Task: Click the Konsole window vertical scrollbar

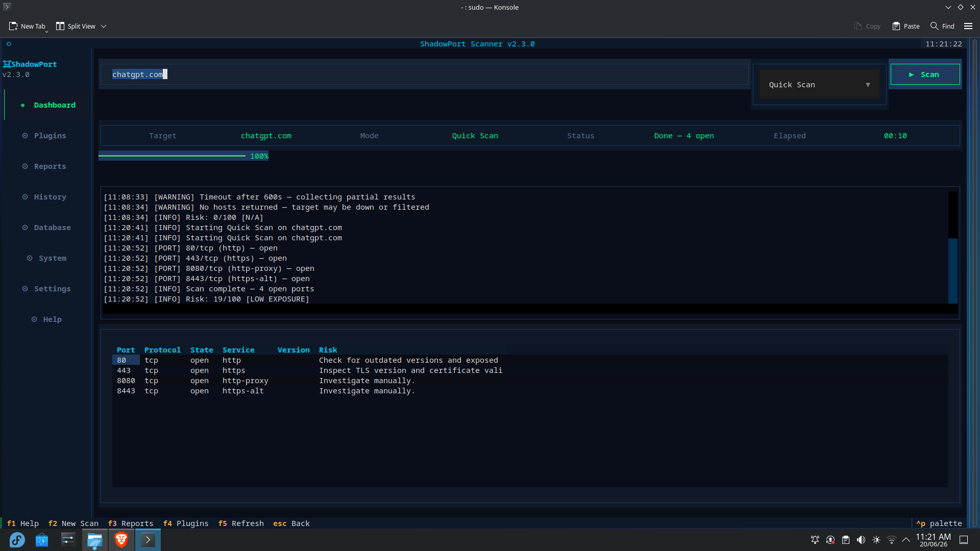Action: click(975, 283)
